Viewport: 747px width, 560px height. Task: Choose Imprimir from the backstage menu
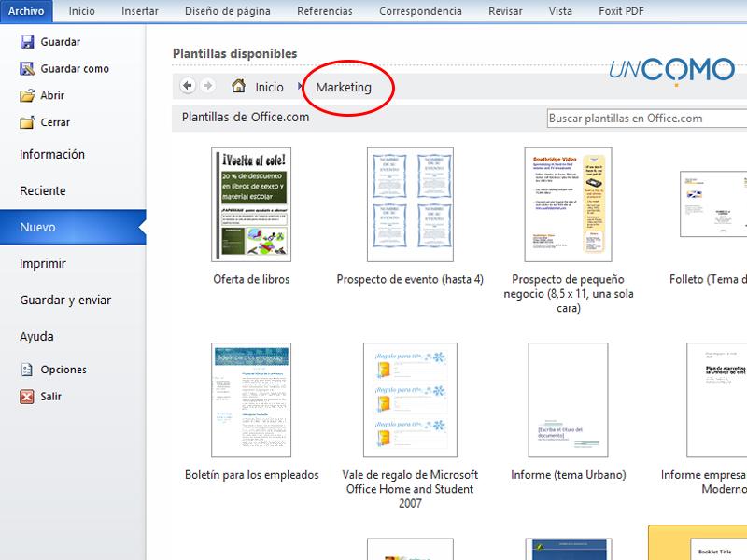coord(43,264)
